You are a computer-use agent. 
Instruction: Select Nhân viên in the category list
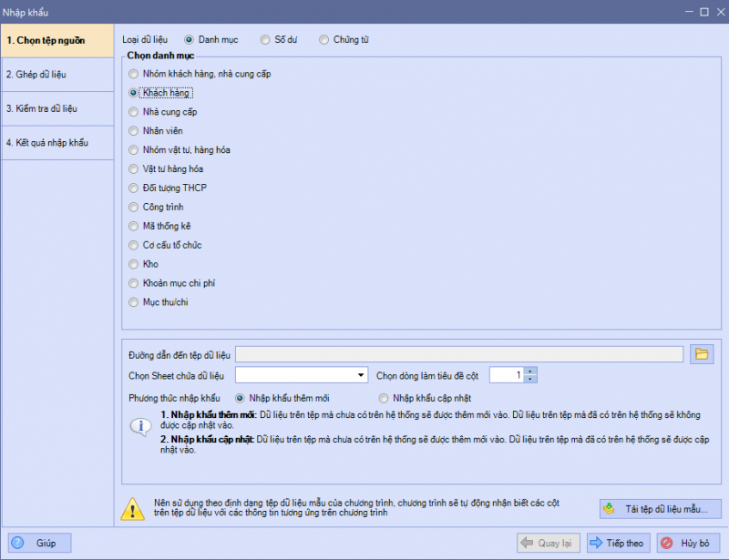coord(135,131)
